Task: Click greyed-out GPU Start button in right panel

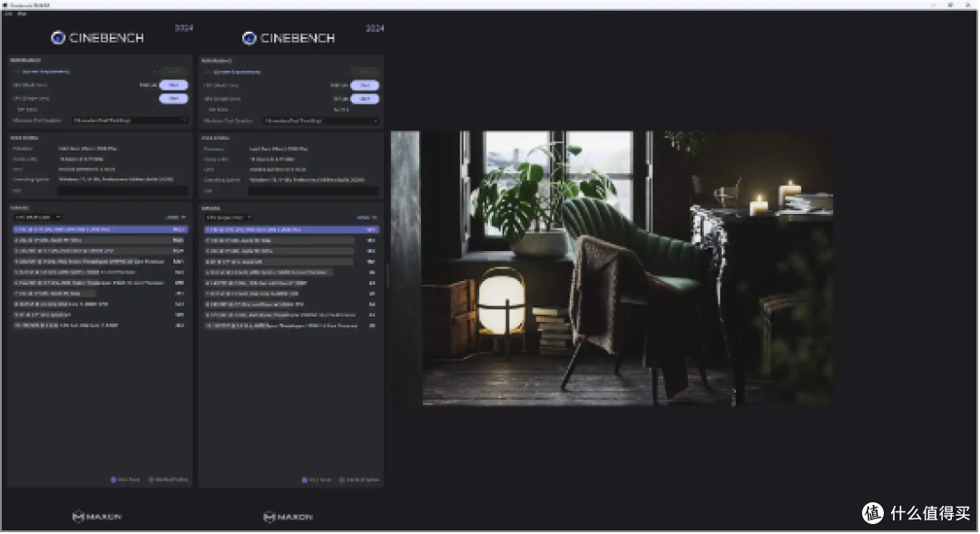Action: tap(365, 72)
